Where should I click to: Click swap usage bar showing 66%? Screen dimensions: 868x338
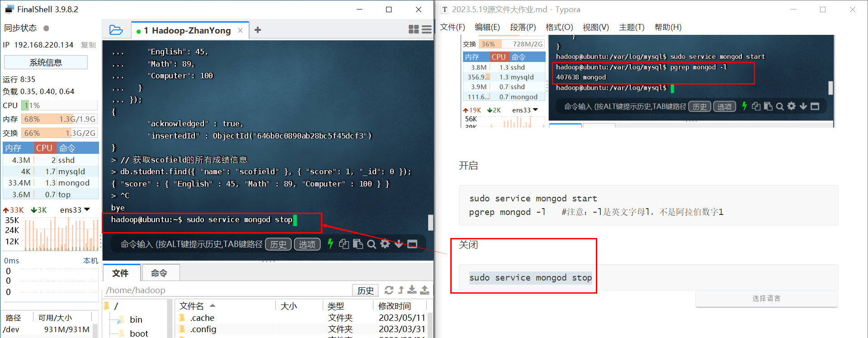59,133
